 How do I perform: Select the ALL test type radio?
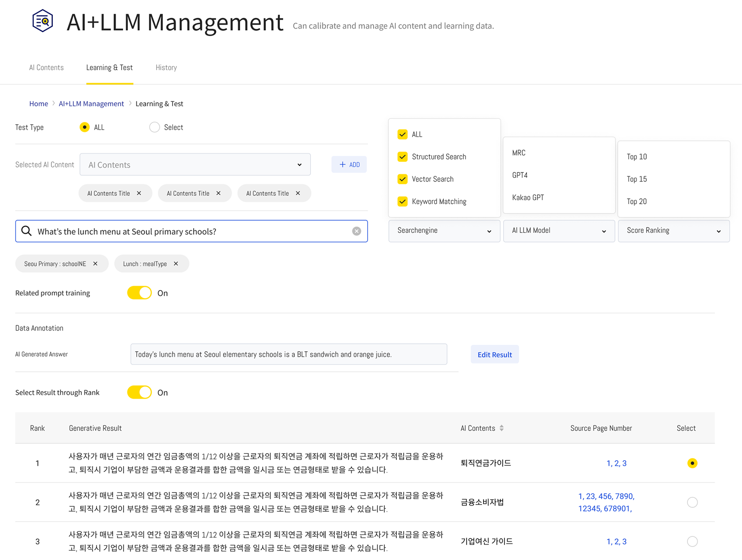point(85,127)
